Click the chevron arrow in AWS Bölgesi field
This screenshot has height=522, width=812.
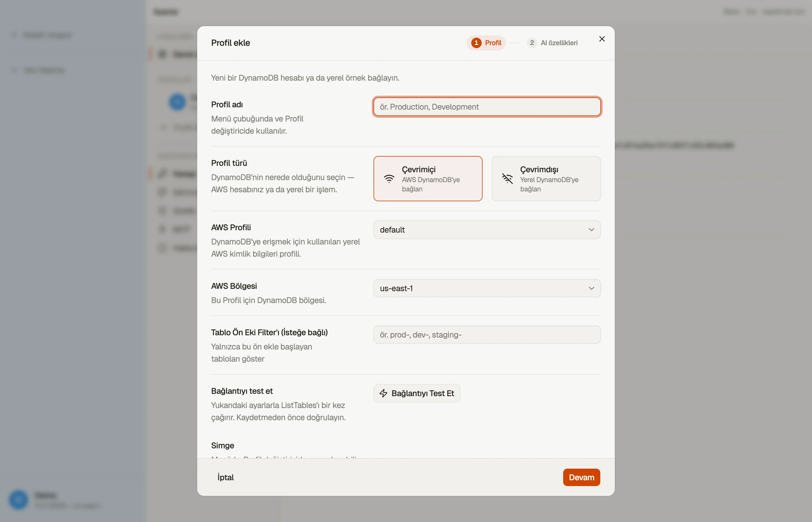[591, 289]
